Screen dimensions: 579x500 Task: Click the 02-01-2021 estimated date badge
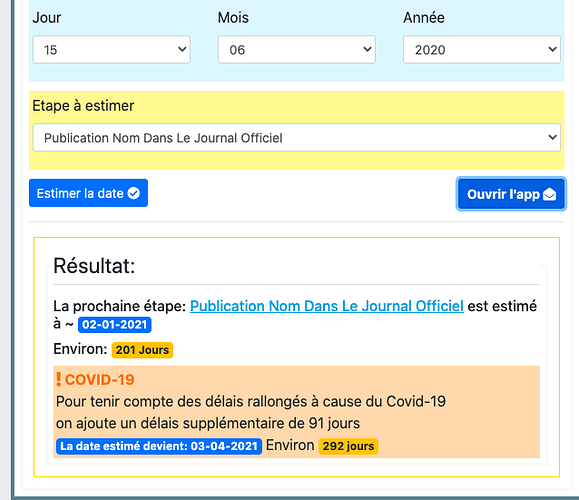coord(114,325)
